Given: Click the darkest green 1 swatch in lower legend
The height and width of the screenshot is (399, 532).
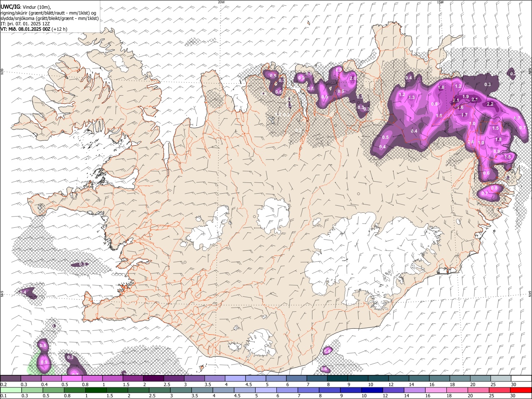Looking at the screenshot, I should point(96,390).
